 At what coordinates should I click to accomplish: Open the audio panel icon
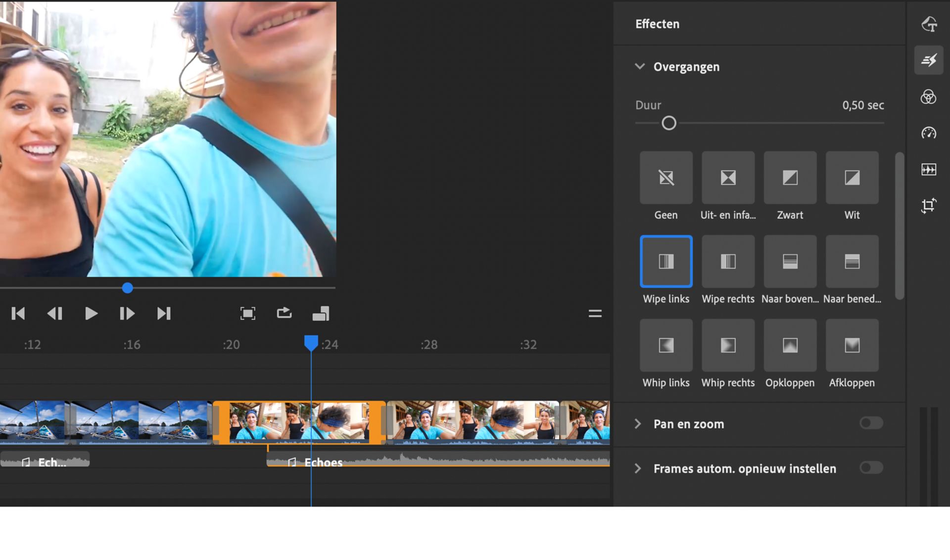coord(928,170)
